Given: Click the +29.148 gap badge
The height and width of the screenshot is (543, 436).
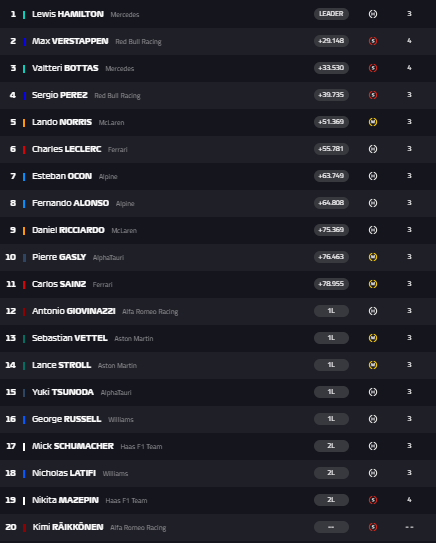Looking at the screenshot, I should (331, 41).
